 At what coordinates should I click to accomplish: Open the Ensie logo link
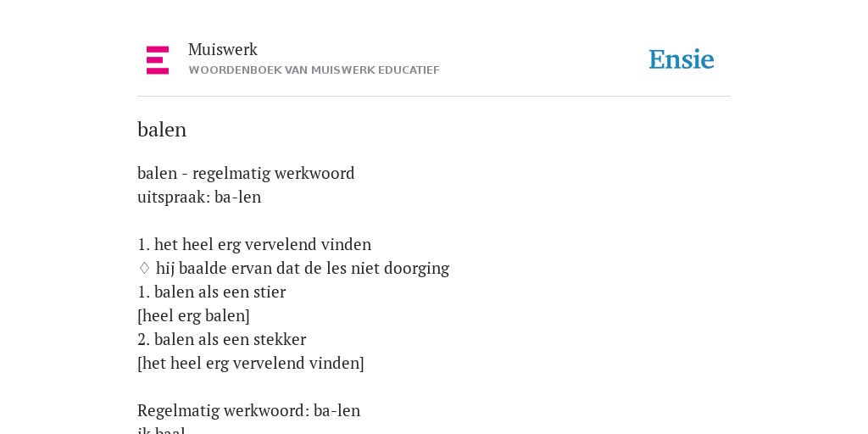pos(682,59)
